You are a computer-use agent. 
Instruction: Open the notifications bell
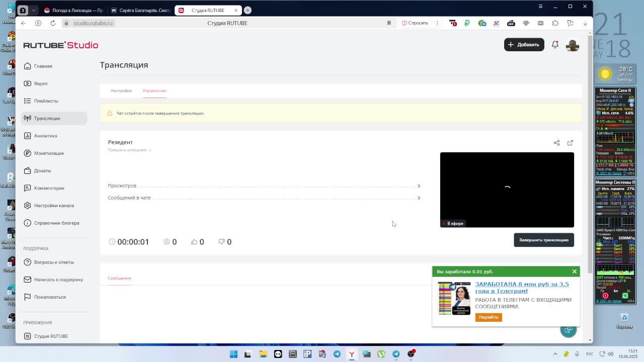click(x=555, y=45)
